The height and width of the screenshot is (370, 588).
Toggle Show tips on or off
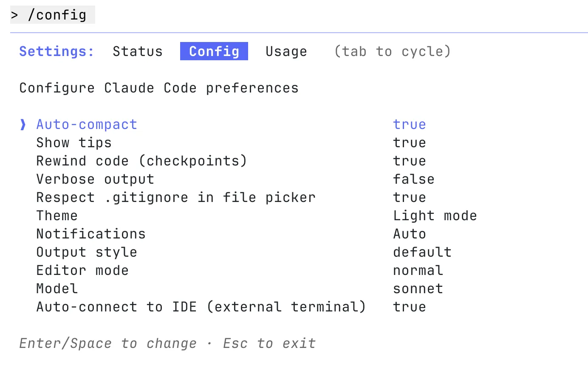[73, 143]
